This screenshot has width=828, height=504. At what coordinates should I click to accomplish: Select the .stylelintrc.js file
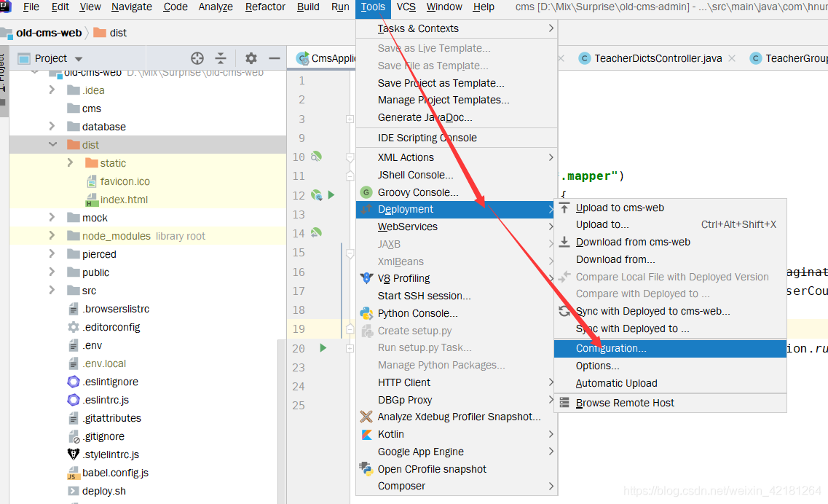(111, 454)
